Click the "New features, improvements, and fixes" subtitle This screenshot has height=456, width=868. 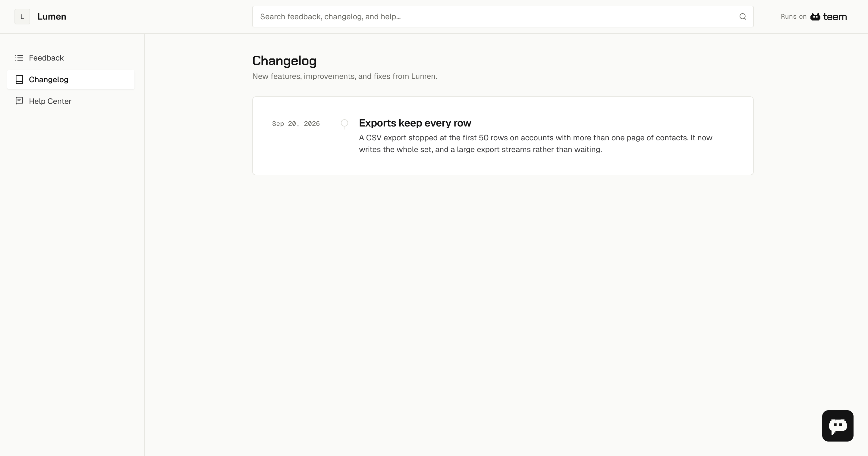(x=344, y=76)
